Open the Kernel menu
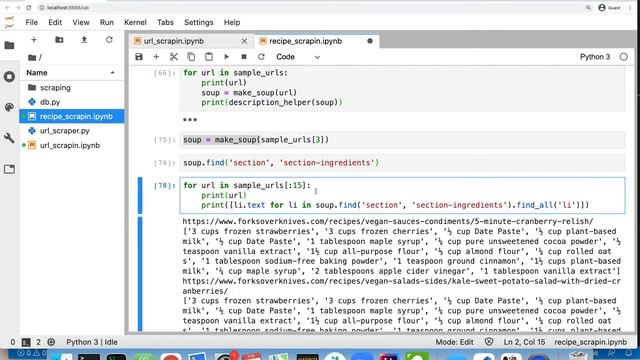The width and height of the screenshot is (640, 360). (x=135, y=22)
